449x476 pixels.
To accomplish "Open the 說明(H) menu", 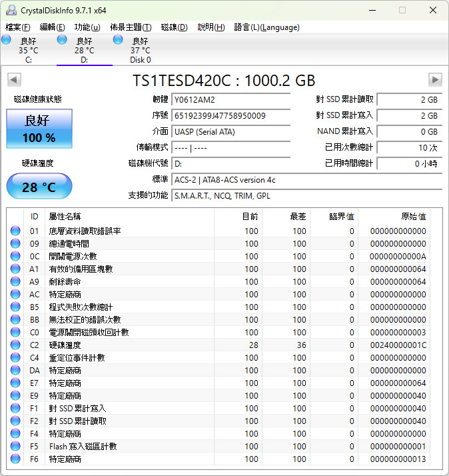I will point(211,27).
